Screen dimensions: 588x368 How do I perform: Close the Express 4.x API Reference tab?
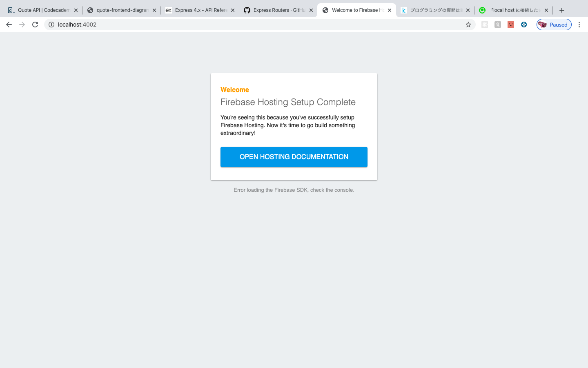pyautogui.click(x=233, y=10)
